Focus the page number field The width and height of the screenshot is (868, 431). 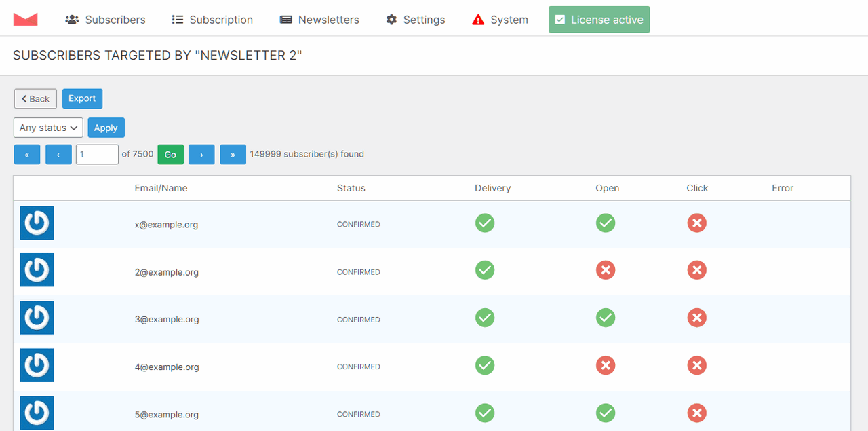click(x=97, y=154)
